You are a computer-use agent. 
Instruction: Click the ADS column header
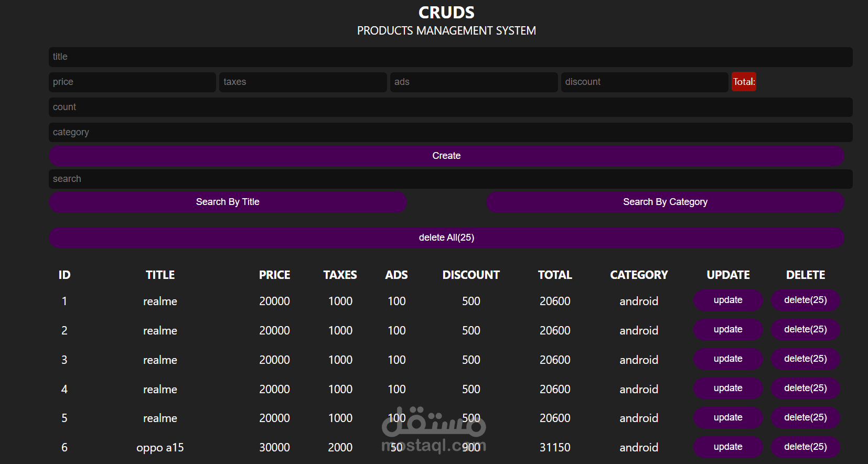tap(397, 275)
